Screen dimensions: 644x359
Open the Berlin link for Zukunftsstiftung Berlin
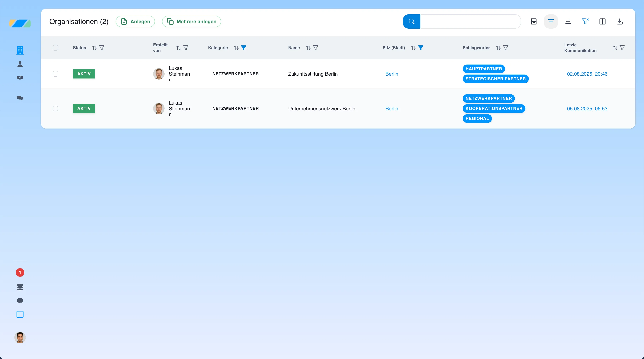point(392,74)
